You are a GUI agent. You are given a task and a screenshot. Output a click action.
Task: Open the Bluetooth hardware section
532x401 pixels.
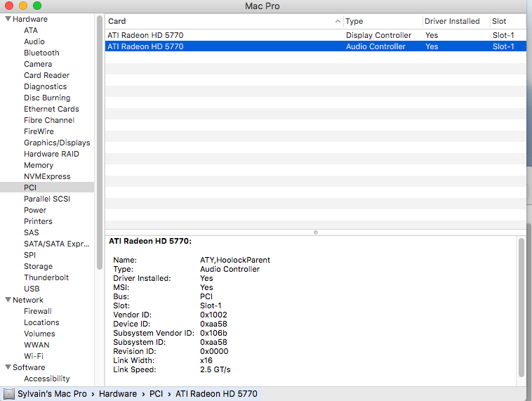41,53
